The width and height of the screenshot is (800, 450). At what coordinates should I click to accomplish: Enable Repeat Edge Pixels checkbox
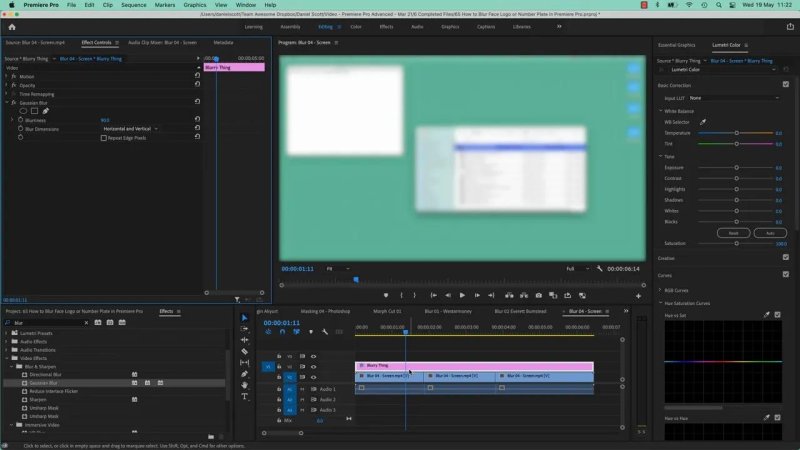click(x=104, y=138)
